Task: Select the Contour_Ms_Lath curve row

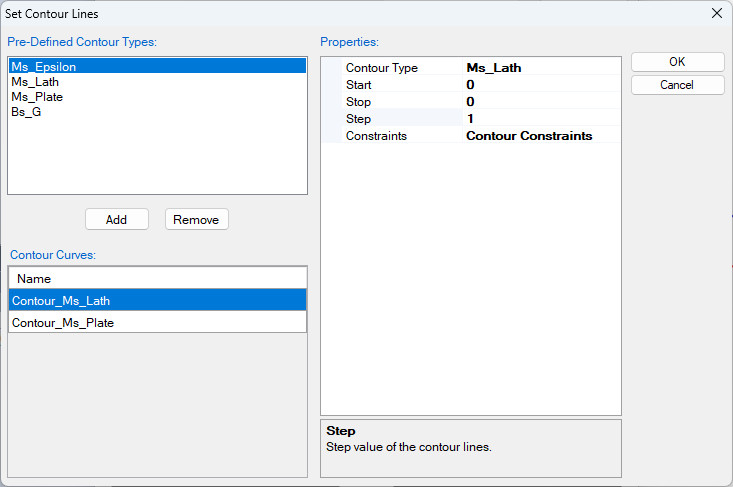Action: 157,300
